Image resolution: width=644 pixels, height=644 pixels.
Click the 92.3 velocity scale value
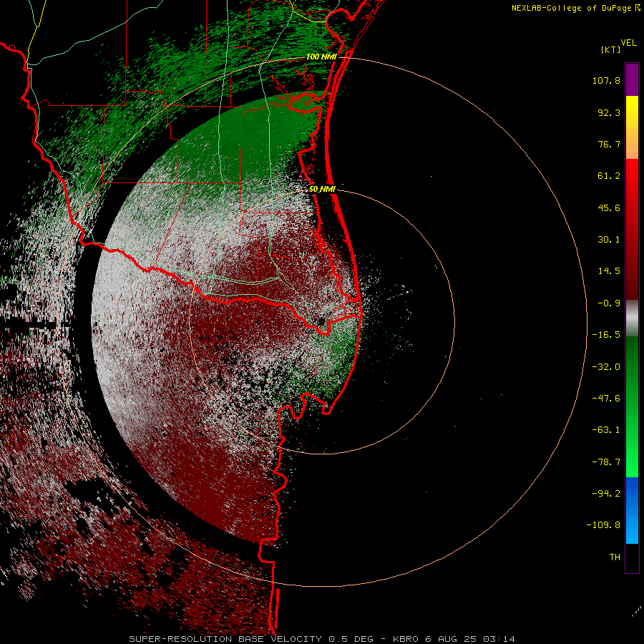pos(609,112)
